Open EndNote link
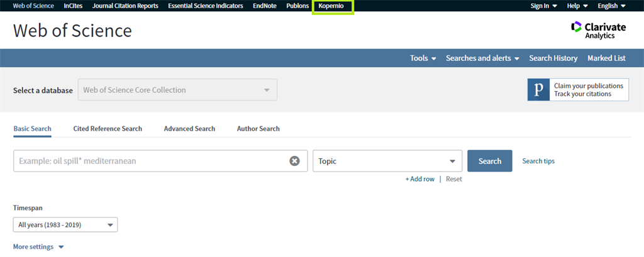Screen dimensions: 644x257 (x=265, y=6)
